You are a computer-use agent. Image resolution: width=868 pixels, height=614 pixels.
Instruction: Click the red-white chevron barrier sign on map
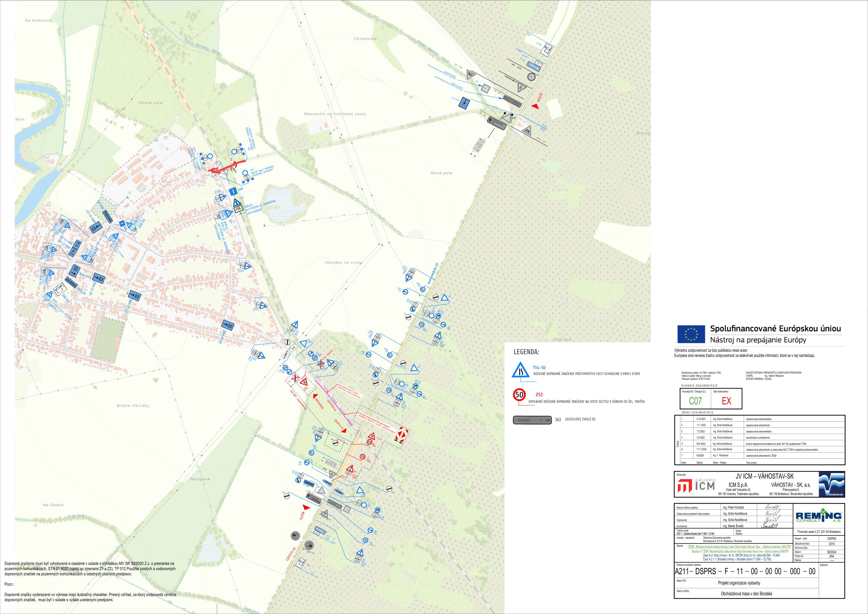tap(402, 434)
